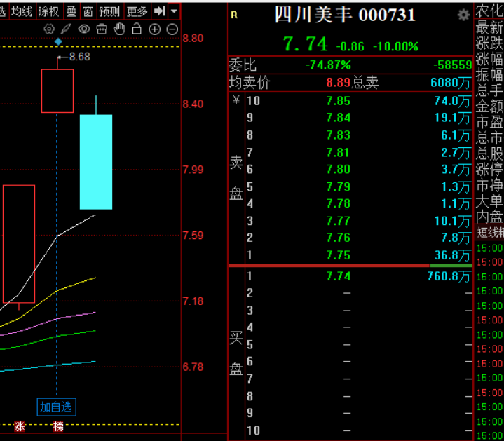Select the hand pan tool
The height and width of the screenshot is (441, 504).
coord(119,29)
